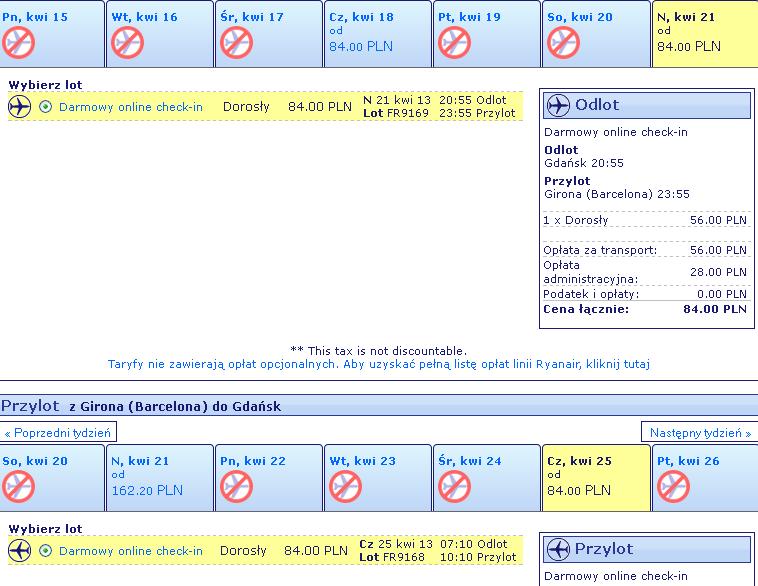
Task: Click the no-flight icon under Wt, kwi 16
Action: [128, 43]
